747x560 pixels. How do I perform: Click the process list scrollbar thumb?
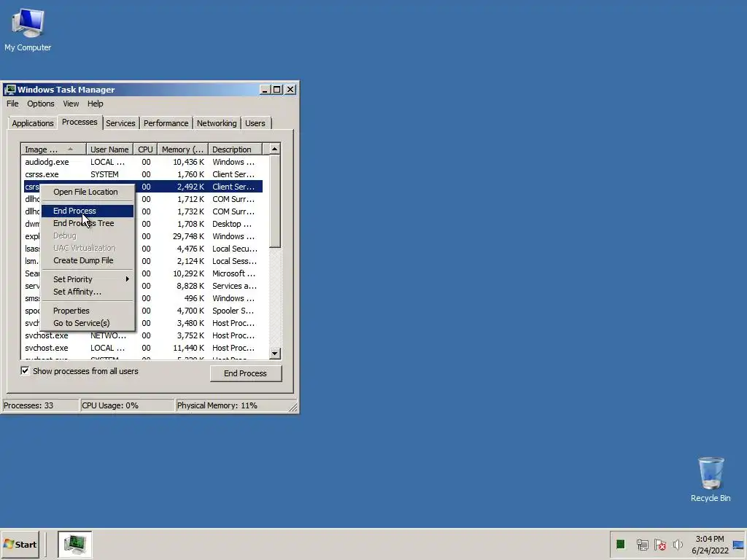pos(275,201)
